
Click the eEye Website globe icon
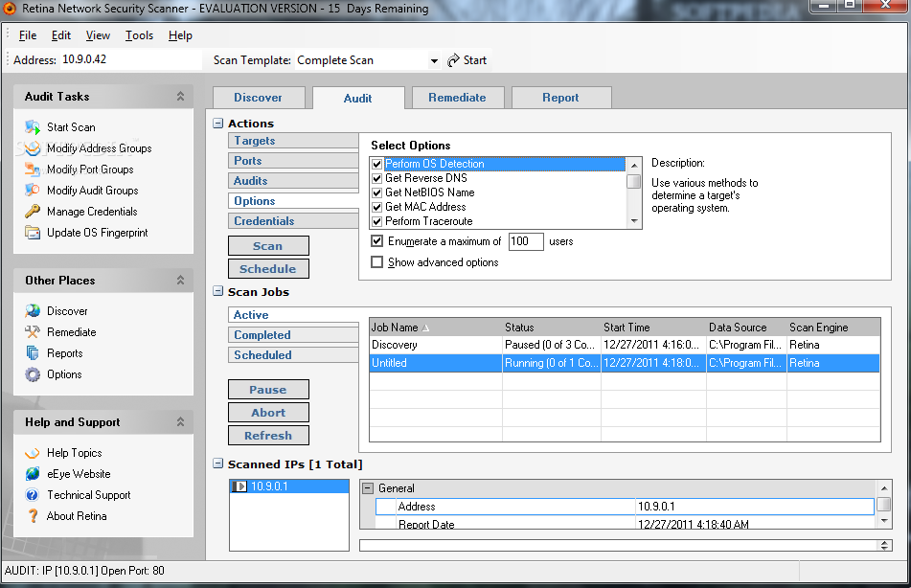[x=33, y=473]
